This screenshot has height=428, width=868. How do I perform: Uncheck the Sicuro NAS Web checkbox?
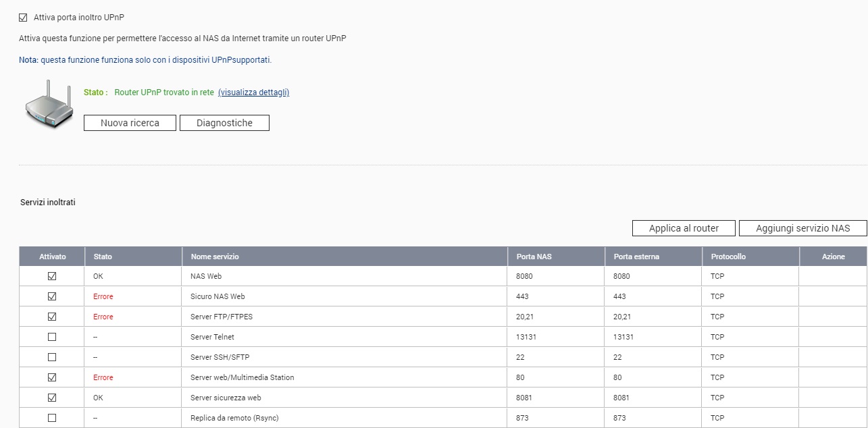click(52, 296)
